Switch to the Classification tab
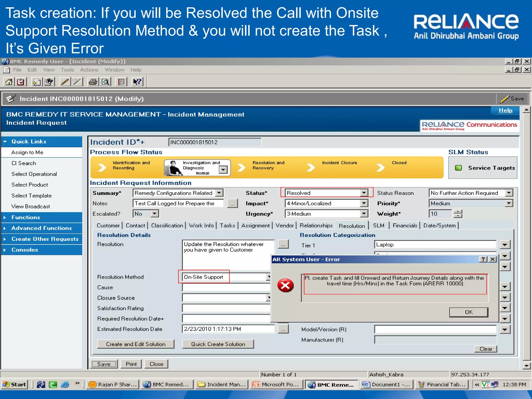 click(167, 225)
